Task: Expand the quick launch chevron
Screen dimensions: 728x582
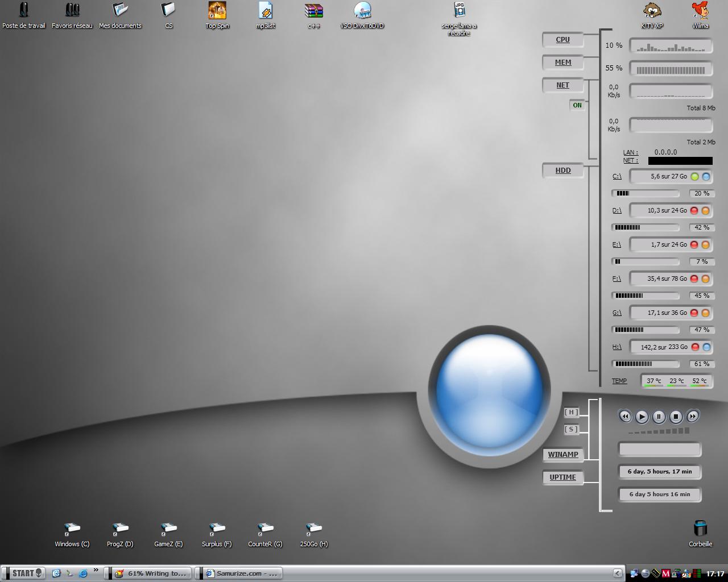Action: point(96,571)
